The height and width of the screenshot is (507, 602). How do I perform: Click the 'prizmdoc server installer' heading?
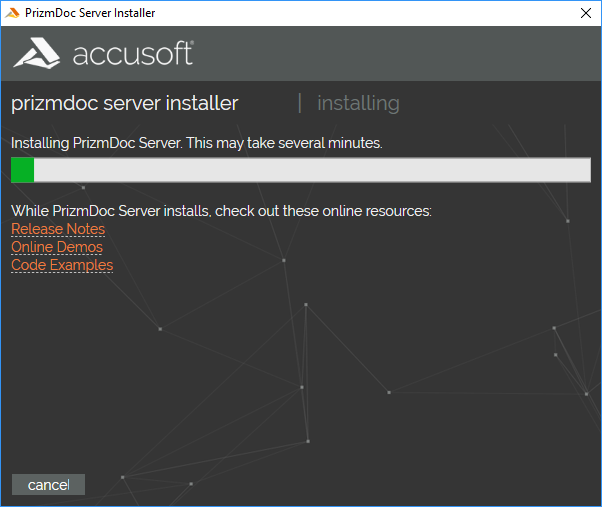125,103
